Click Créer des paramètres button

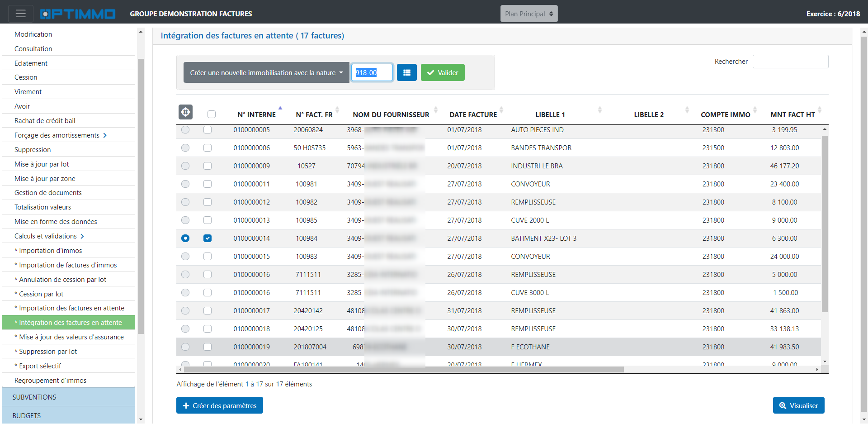coord(220,405)
